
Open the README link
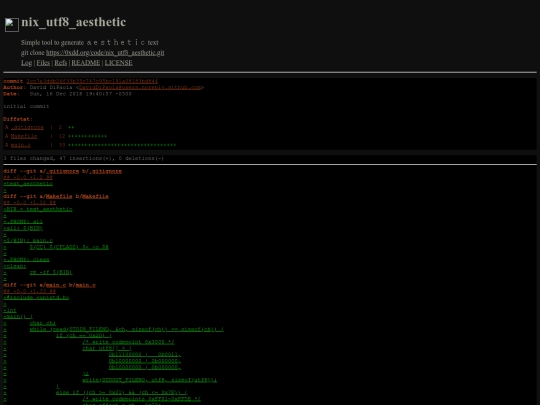coord(86,63)
